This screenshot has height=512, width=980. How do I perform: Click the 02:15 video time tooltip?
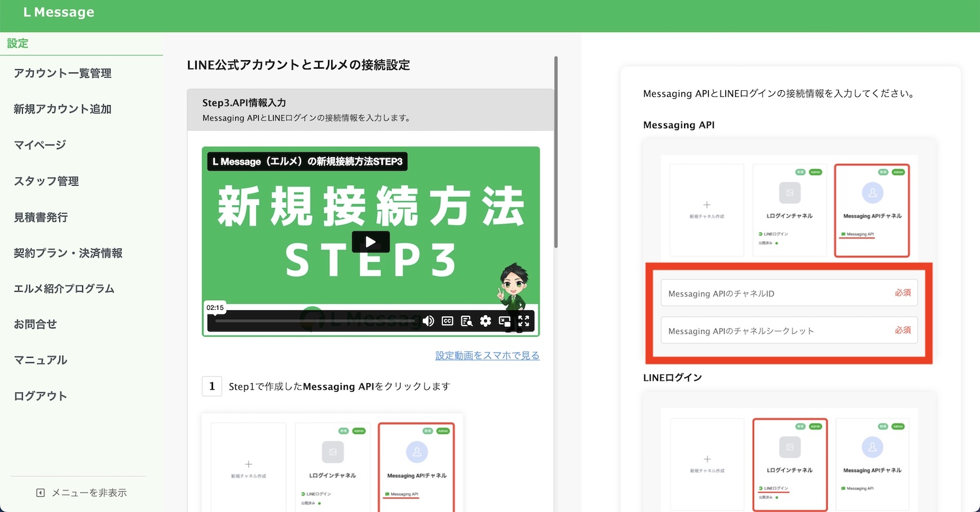pyautogui.click(x=215, y=307)
